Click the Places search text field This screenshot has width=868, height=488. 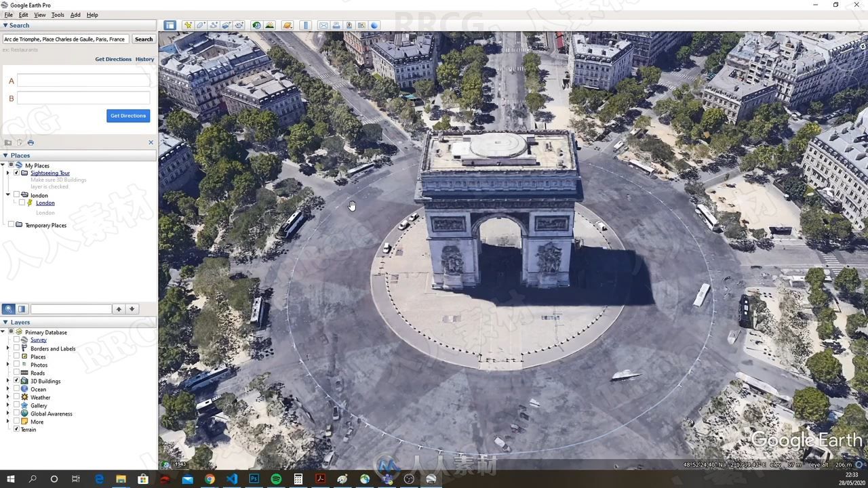coord(71,309)
